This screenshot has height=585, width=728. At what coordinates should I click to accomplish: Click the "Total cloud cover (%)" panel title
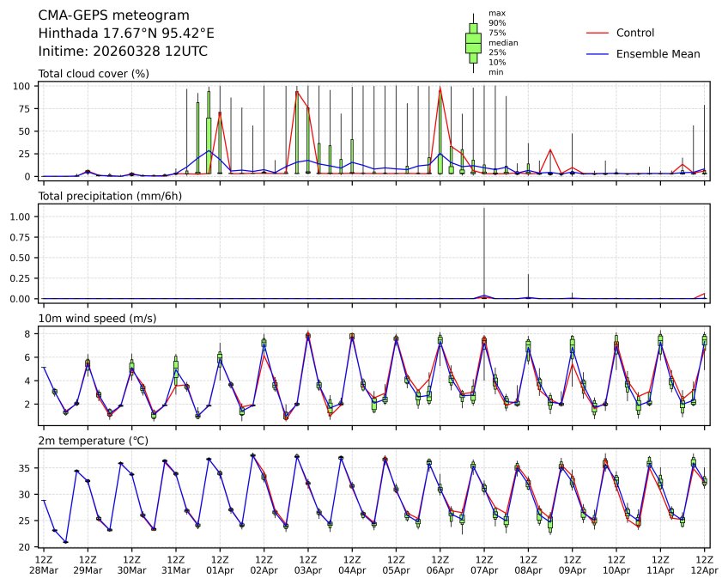coord(94,74)
